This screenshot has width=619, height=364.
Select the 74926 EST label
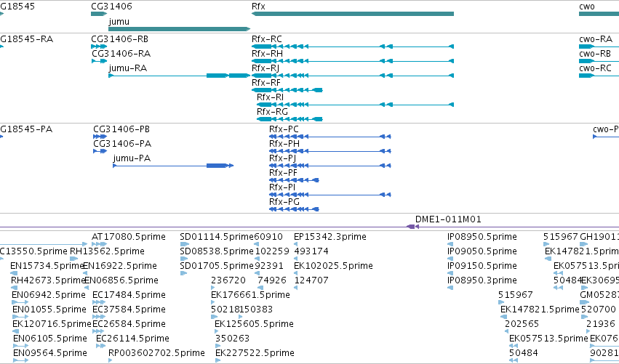[272, 280]
